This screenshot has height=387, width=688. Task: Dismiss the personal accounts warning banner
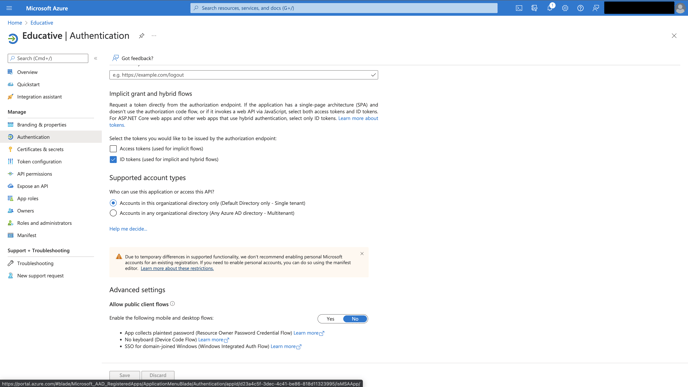pos(362,254)
